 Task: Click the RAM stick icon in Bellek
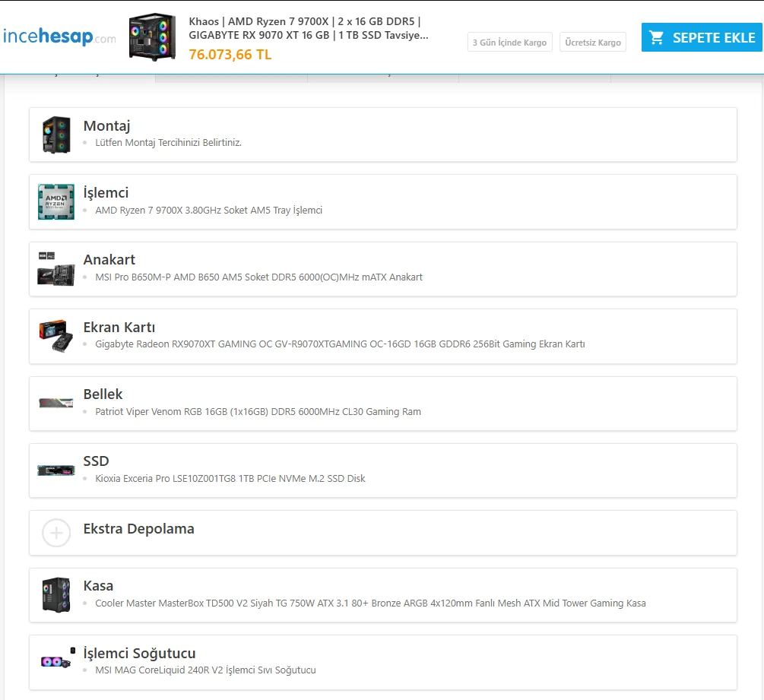(x=56, y=403)
